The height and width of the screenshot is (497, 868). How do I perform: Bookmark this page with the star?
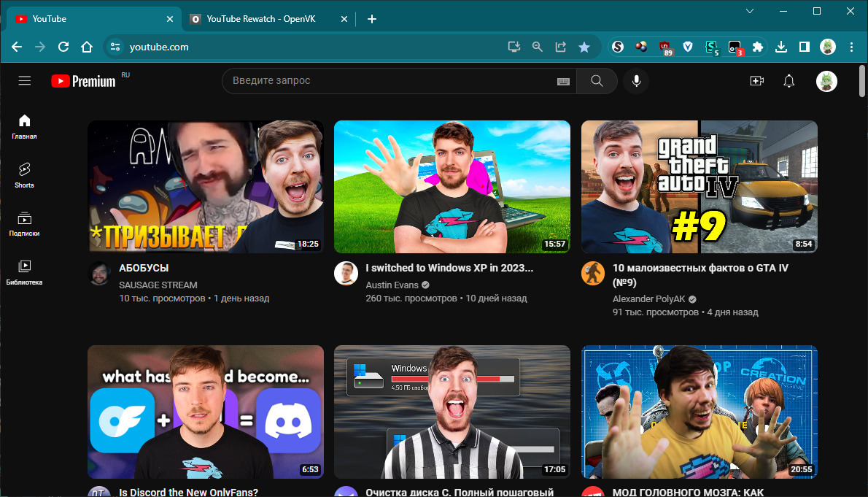click(x=584, y=47)
